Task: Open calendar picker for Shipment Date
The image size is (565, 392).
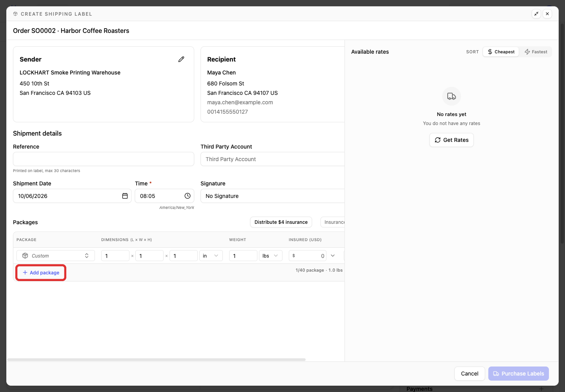Action: click(125, 196)
